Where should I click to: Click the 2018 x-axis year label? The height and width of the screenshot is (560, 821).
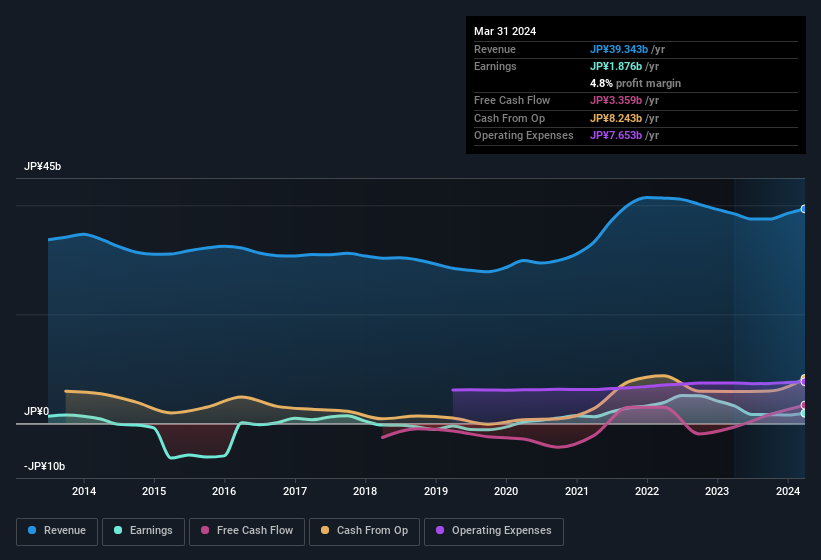(x=365, y=491)
